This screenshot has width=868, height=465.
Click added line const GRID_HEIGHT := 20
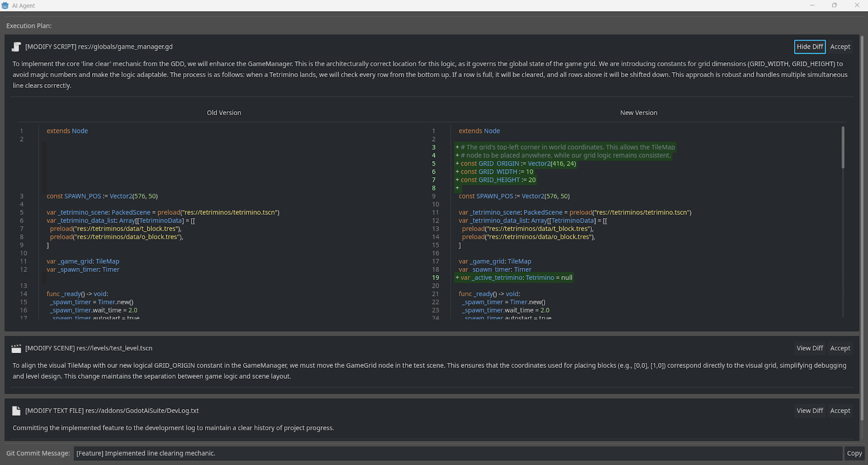(498, 180)
